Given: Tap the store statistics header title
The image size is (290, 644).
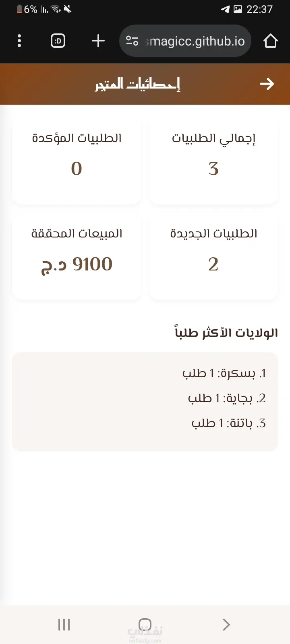Looking at the screenshot, I should pos(137,84).
